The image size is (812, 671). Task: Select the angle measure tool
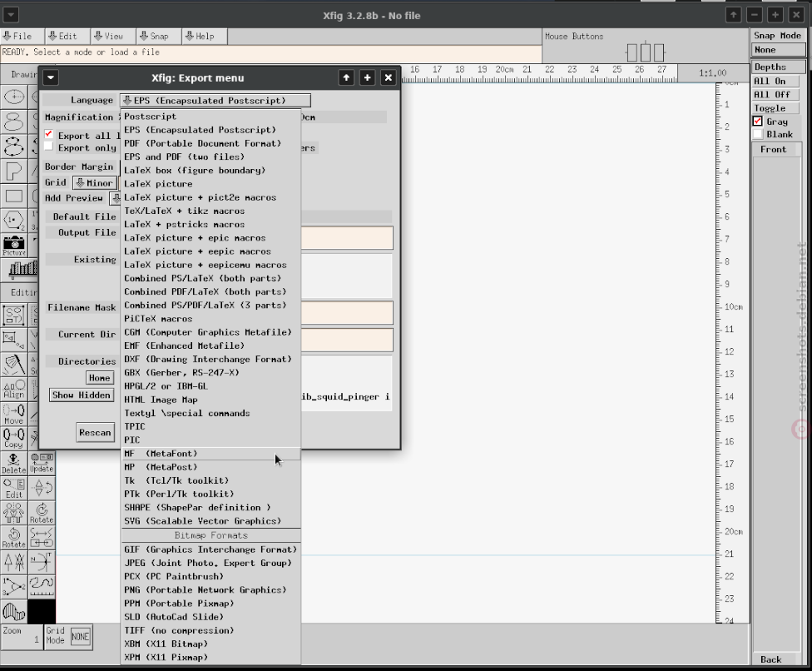(x=14, y=587)
